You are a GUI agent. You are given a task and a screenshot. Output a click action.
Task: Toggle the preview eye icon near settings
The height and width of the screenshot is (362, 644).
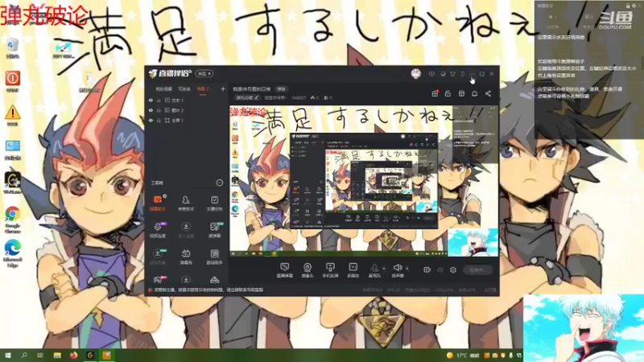coord(440,269)
